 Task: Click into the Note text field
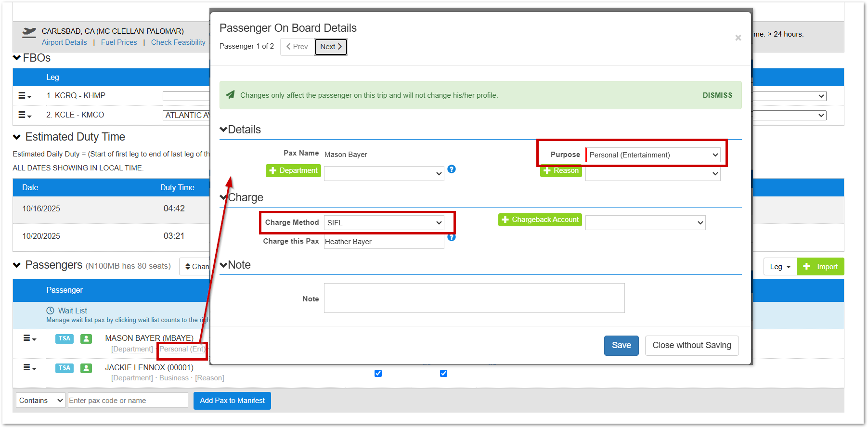(x=474, y=298)
